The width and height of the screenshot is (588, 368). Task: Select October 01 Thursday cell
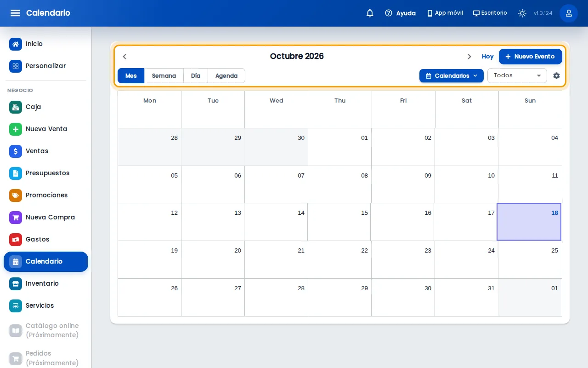(340, 147)
